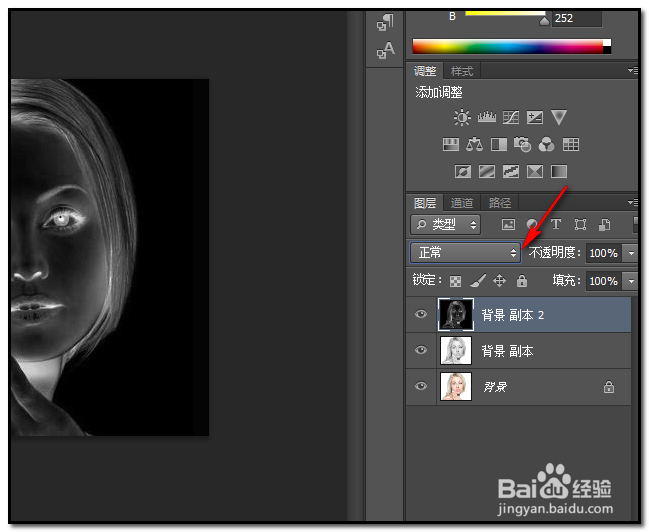Click the B value field 252
The image size is (649, 532).
[577, 18]
